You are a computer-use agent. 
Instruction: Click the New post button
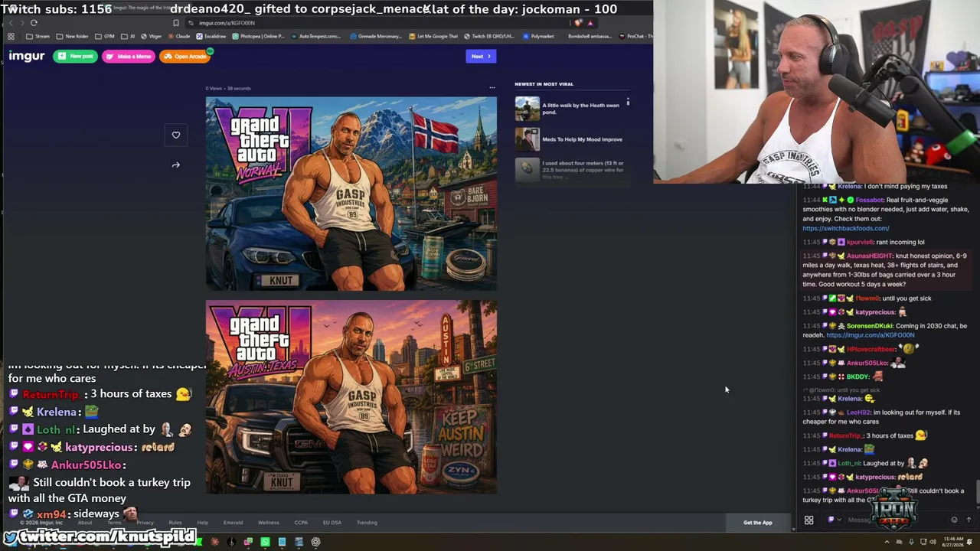75,56
